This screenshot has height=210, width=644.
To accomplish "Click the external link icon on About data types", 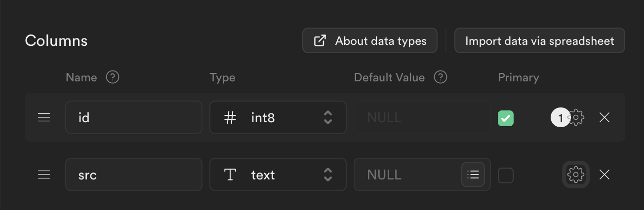I will pos(320,41).
